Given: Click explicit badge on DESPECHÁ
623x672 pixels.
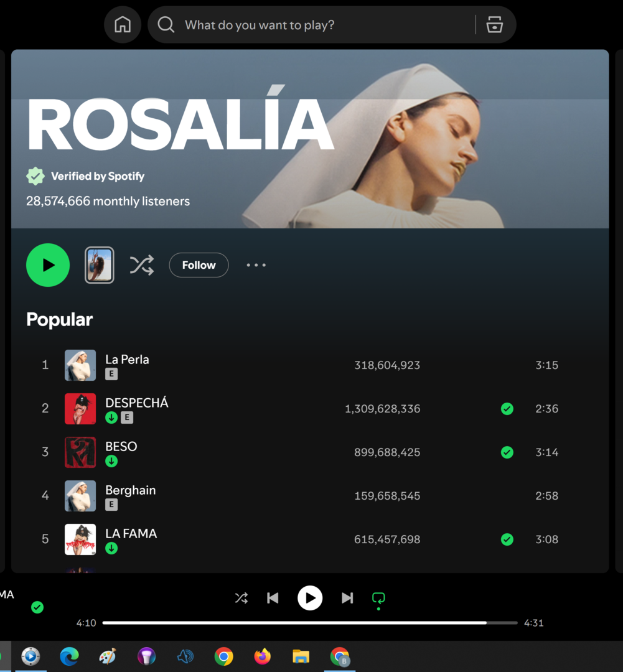Looking at the screenshot, I should point(127,418).
